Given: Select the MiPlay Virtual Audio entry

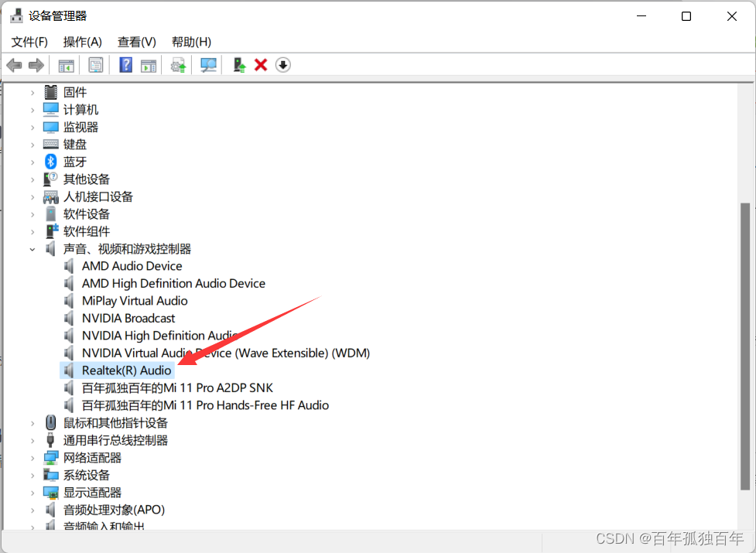Looking at the screenshot, I should coord(135,301).
